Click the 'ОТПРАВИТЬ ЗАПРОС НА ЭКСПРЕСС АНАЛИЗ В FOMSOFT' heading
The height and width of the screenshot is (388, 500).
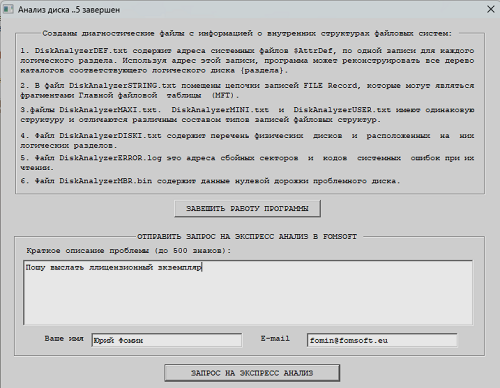(x=247, y=237)
